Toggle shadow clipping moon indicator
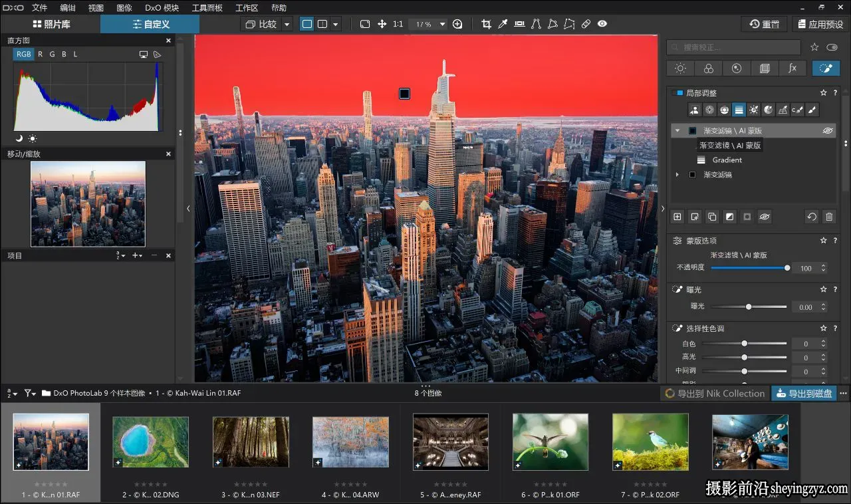Viewport: 851px width, 504px height. pos(19,138)
